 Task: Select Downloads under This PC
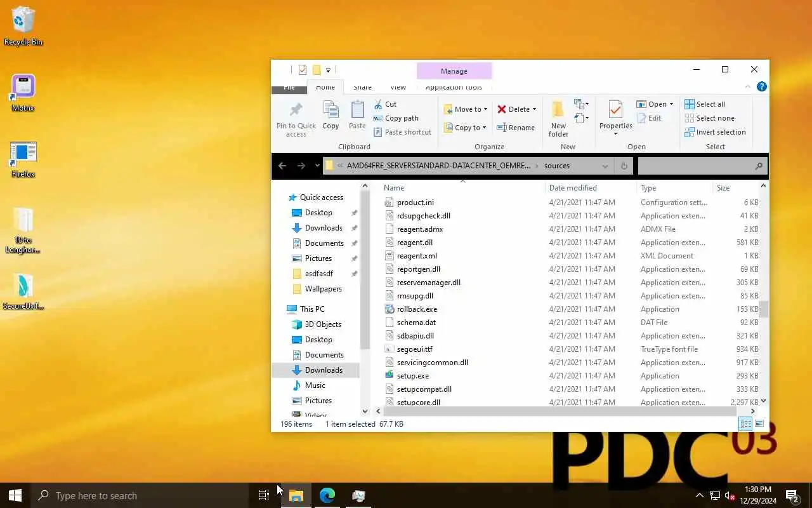324,370
